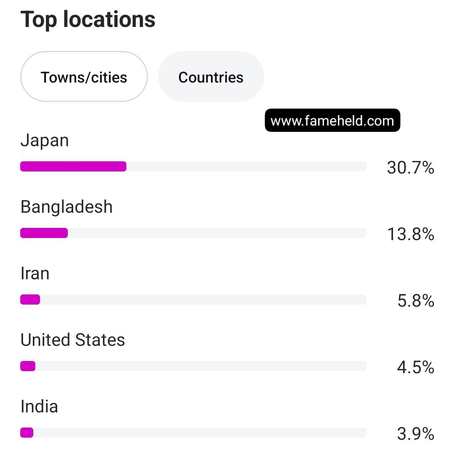Screen dimensions: 455x476
Task: Click the Japan country label
Action: (x=44, y=140)
